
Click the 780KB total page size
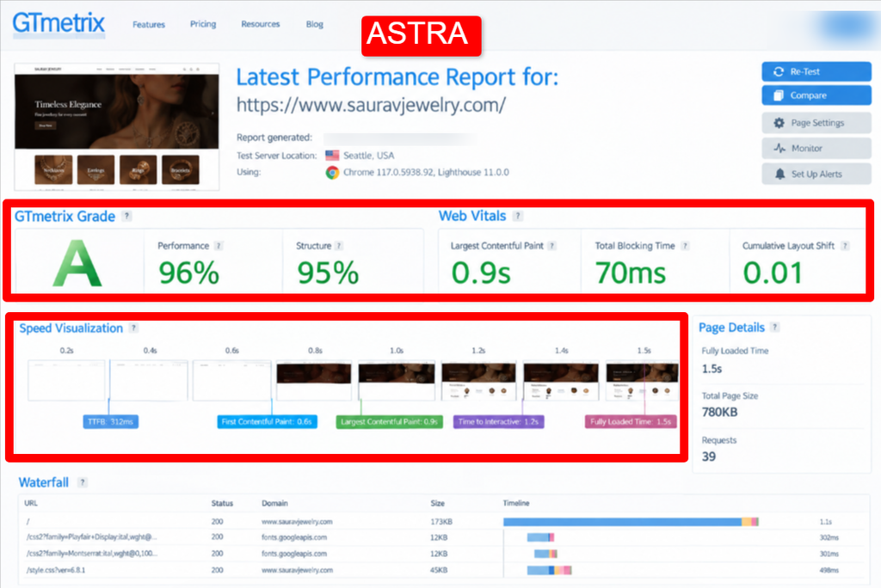coord(719,413)
